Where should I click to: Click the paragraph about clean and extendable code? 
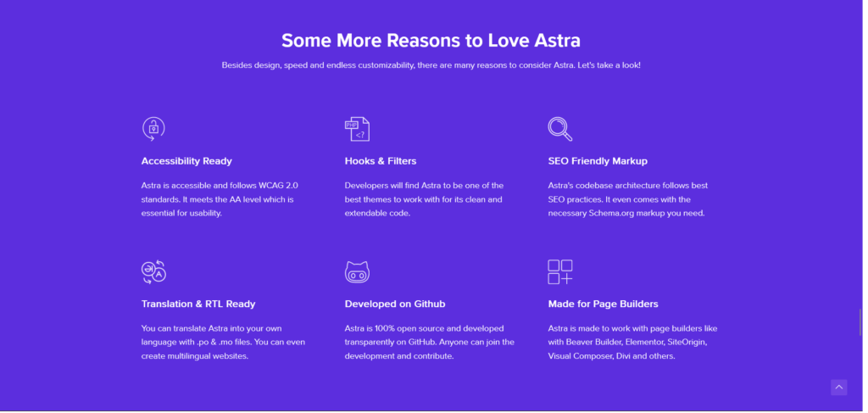(424, 199)
